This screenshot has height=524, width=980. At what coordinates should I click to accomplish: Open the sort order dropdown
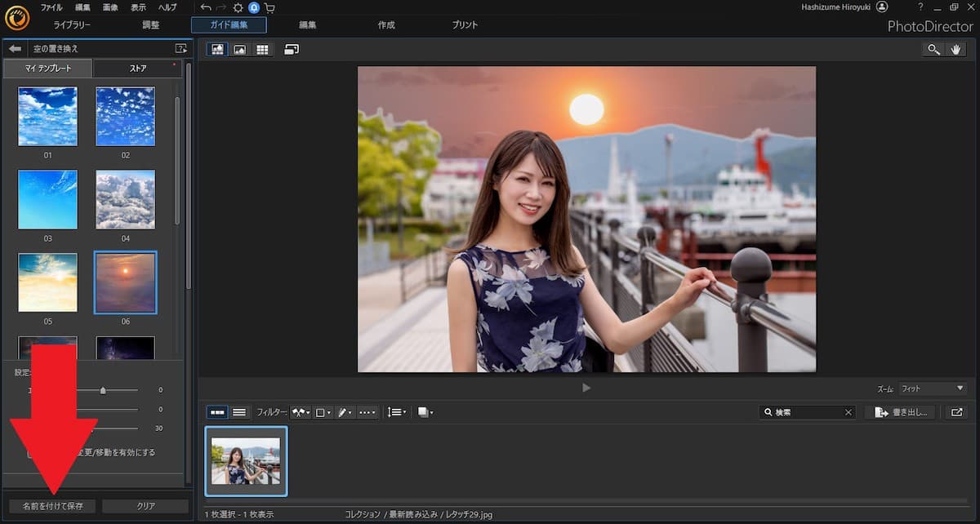pos(397,412)
